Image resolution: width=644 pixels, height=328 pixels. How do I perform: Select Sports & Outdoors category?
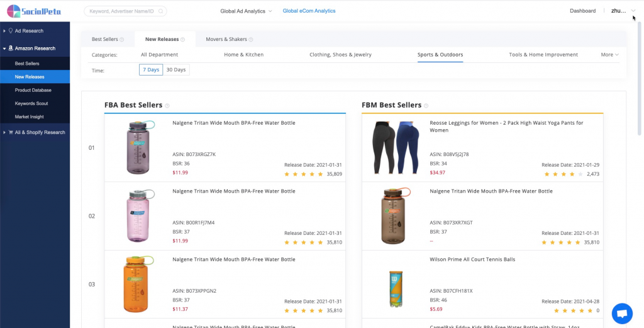[440, 55]
